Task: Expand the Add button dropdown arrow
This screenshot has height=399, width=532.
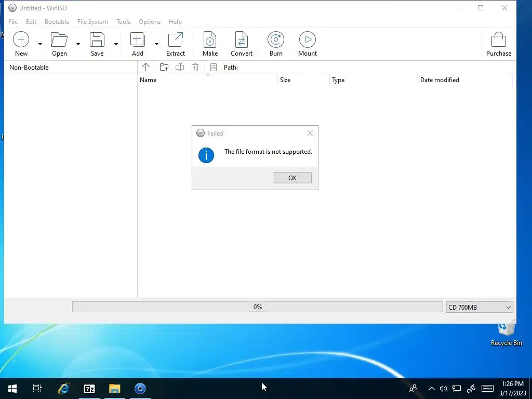Action: 156,44
